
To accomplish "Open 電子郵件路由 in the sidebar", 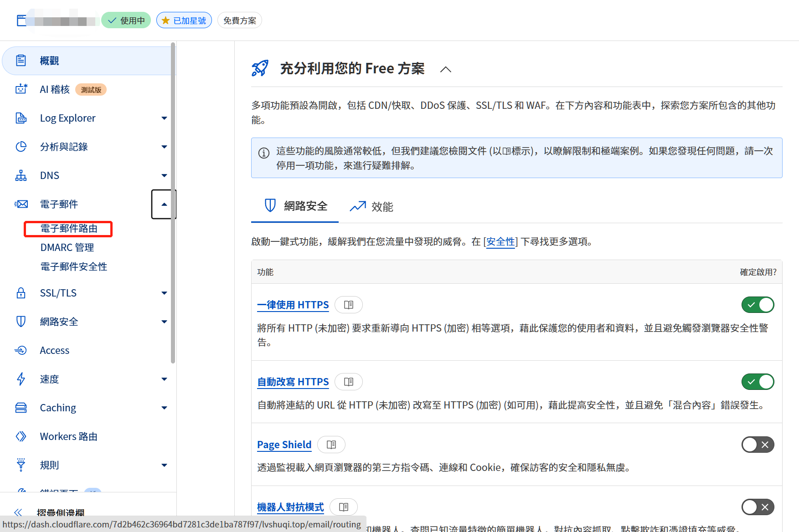I will (69, 229).
